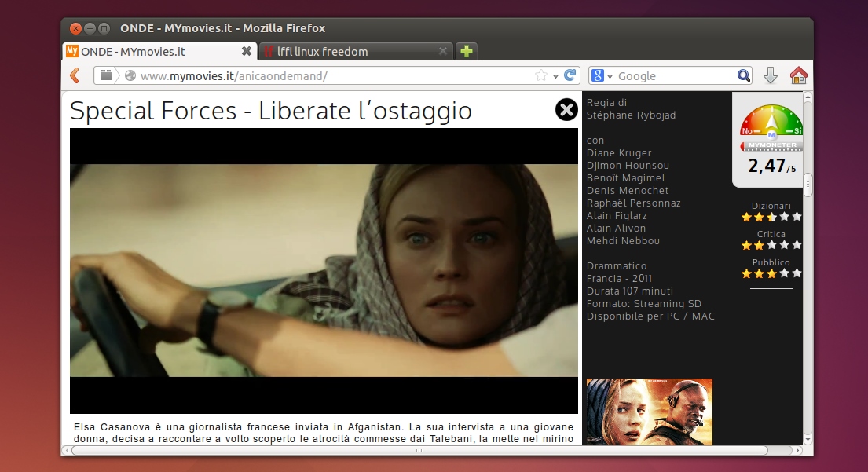Open a new tab with the green plus
The image size is (868, 472).
(467, 51)
